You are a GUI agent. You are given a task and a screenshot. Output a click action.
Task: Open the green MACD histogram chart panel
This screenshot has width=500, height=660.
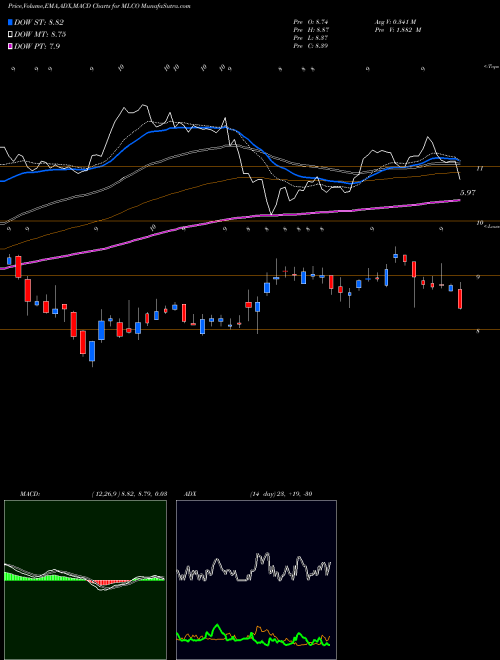point(85,580)
